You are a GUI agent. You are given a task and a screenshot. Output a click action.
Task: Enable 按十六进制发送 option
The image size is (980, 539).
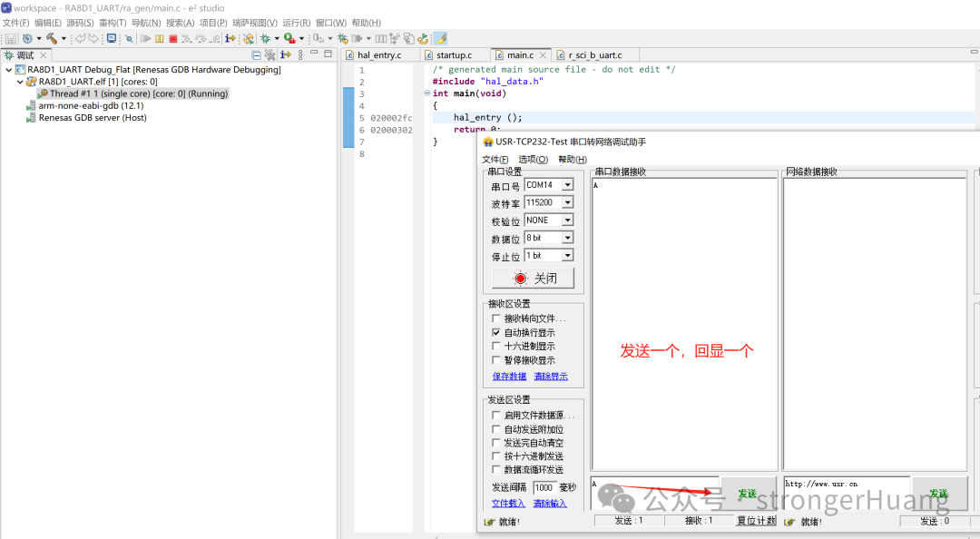pyautogui.click(x=495, y=455)
